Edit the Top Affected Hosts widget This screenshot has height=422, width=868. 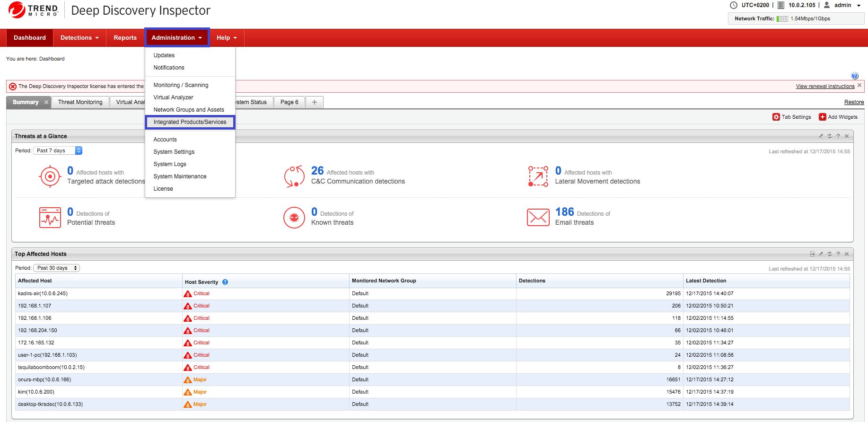tap(821, 254)
